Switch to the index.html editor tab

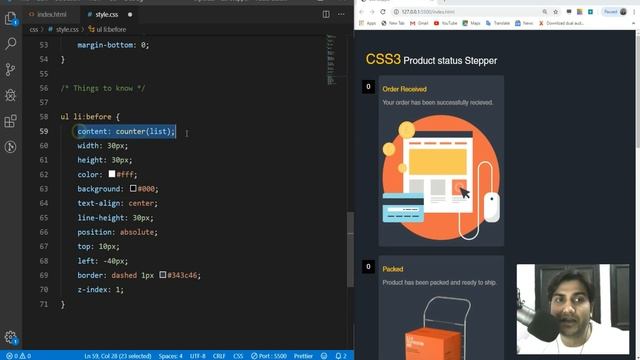point(48,14)
